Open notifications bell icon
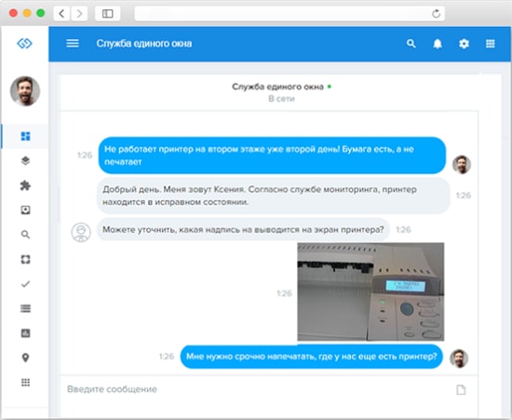This screenshot has width=512, height=420. point(438,44)
